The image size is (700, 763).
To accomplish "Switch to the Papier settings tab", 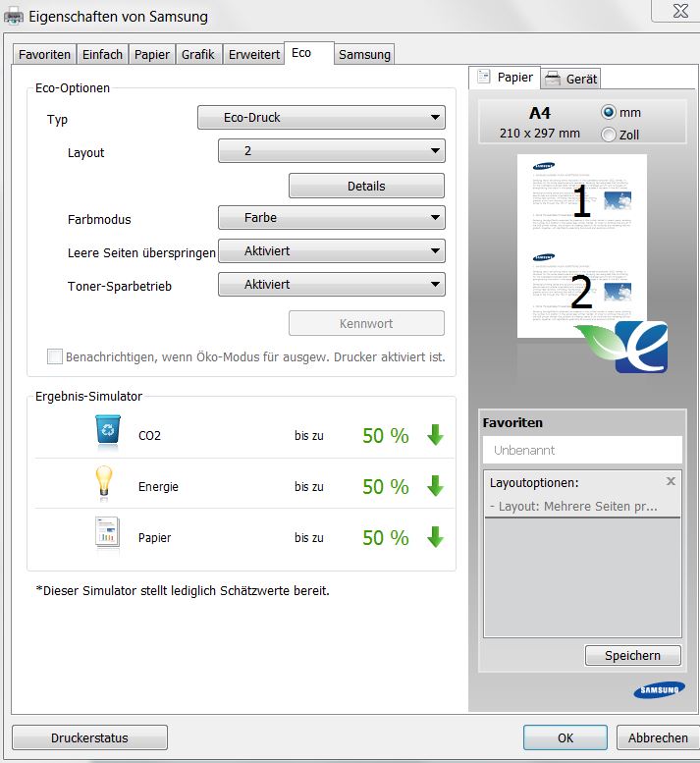I will [152, 55].
